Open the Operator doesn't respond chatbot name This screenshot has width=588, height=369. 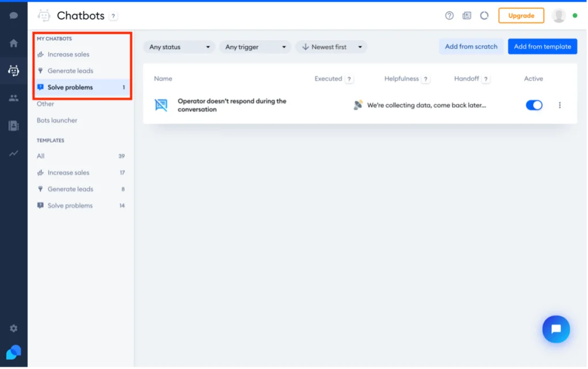[232, 105]
